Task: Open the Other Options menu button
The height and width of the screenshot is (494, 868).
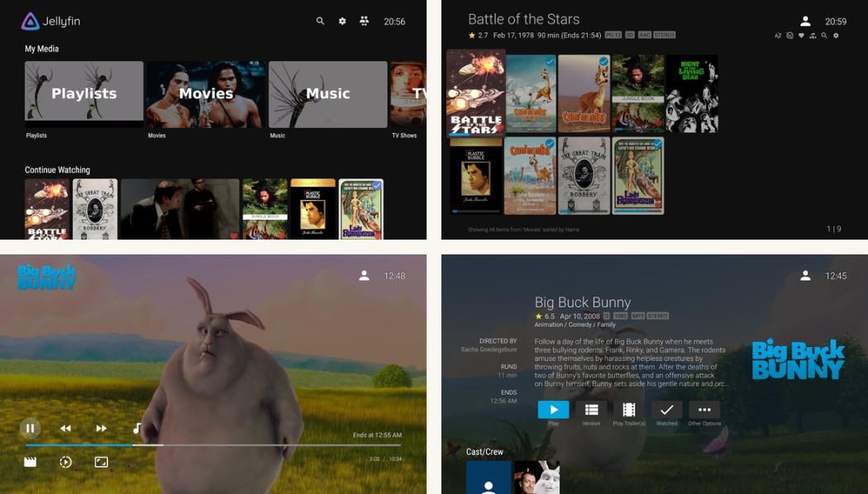Action: 704,410
